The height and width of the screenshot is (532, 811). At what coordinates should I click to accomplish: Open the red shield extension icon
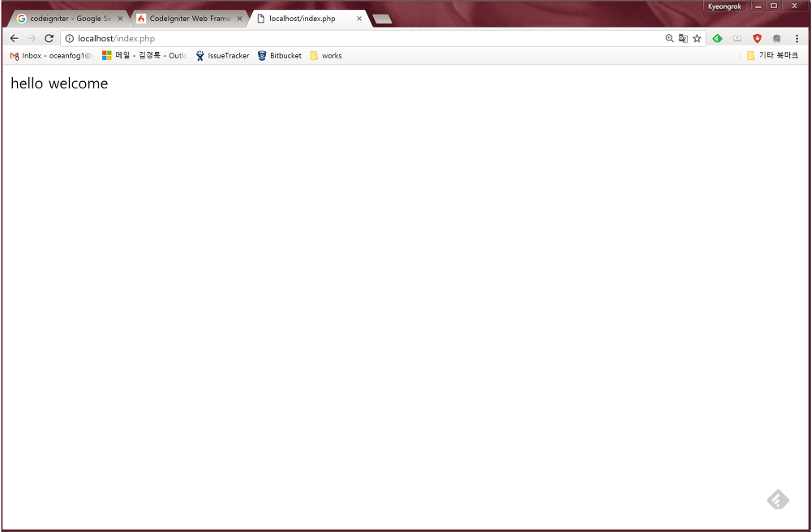coord(757,38)
